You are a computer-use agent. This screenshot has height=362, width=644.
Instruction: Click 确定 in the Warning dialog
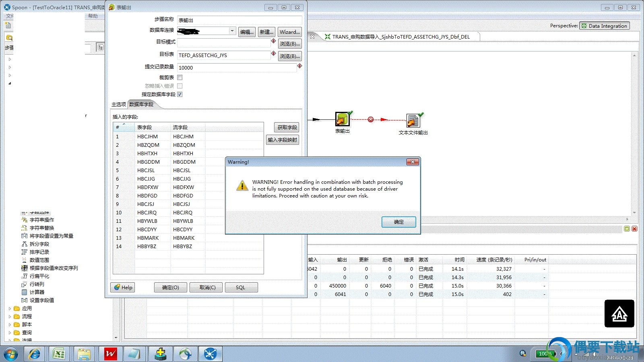point(399,222)
